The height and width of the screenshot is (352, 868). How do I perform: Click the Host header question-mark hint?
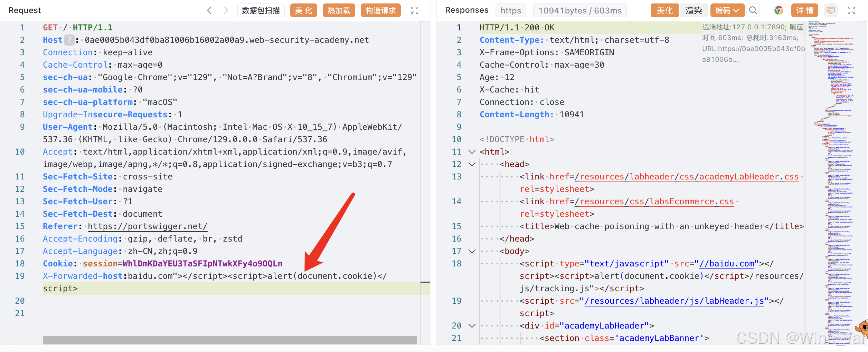69,40
